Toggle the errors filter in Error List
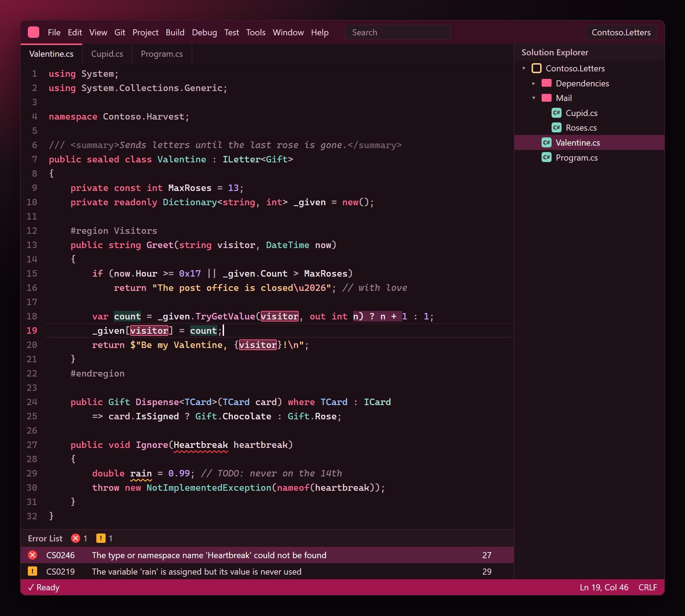The width and height of the screenshot is (685, 616). pyautogui.click(x=79, y=538)
